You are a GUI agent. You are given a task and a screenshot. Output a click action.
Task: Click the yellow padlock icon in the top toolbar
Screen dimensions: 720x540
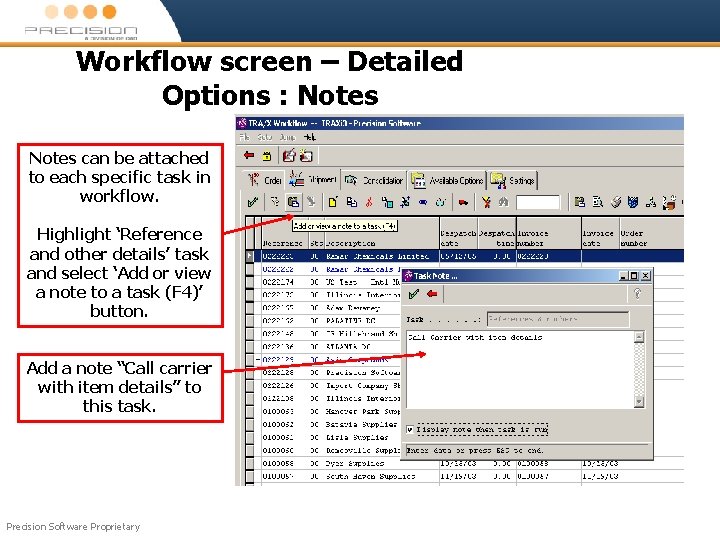267,156
